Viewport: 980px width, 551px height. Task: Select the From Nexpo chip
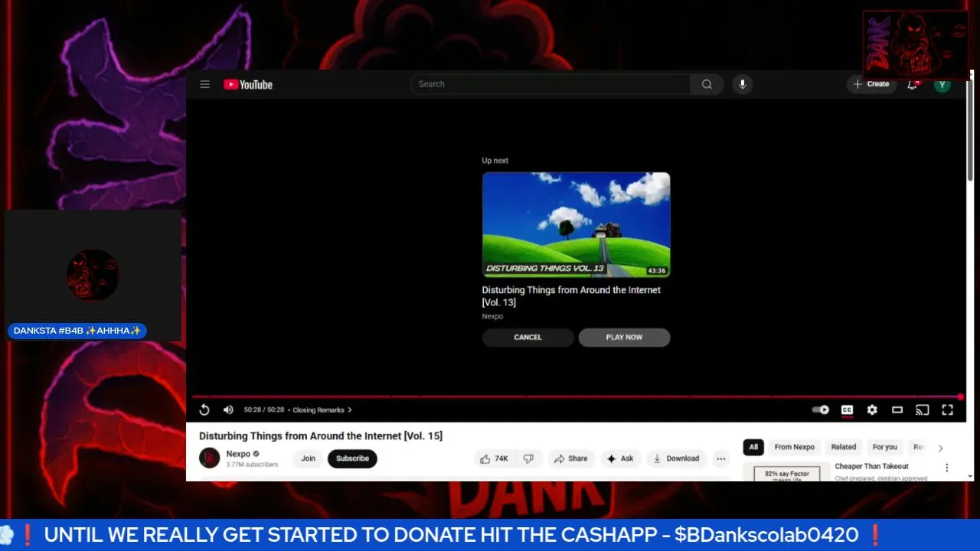click(x=794, y=447)
